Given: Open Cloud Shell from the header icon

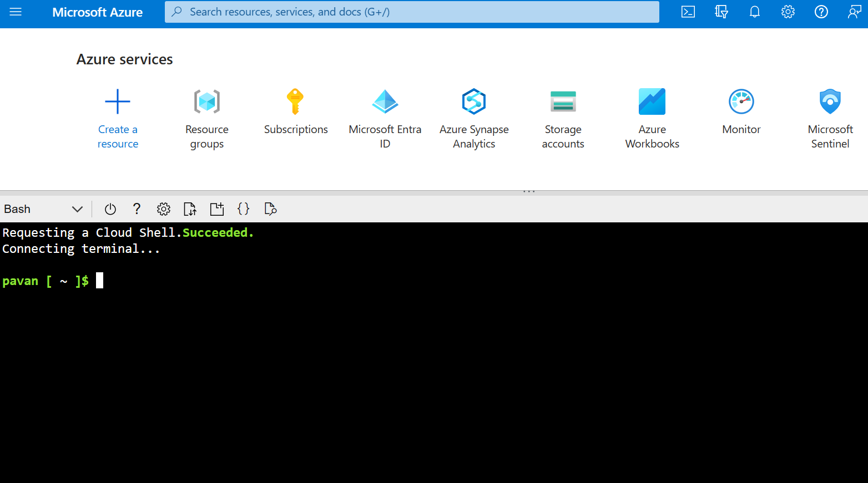Looking at the screenshot, I should (688, 12).
